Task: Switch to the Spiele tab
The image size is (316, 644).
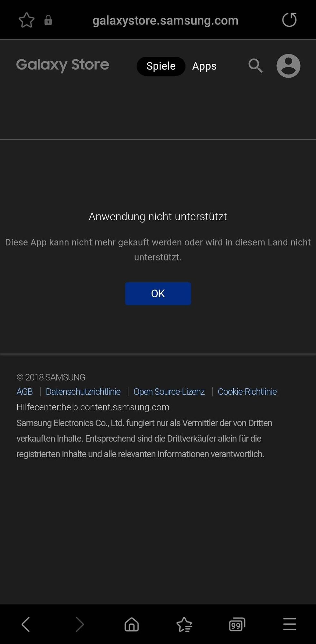Action: (161, 66)
